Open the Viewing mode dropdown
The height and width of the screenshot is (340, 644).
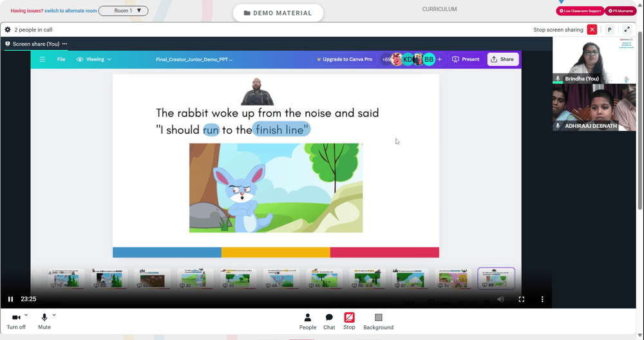pyautogui.click(x=94, y=59)
